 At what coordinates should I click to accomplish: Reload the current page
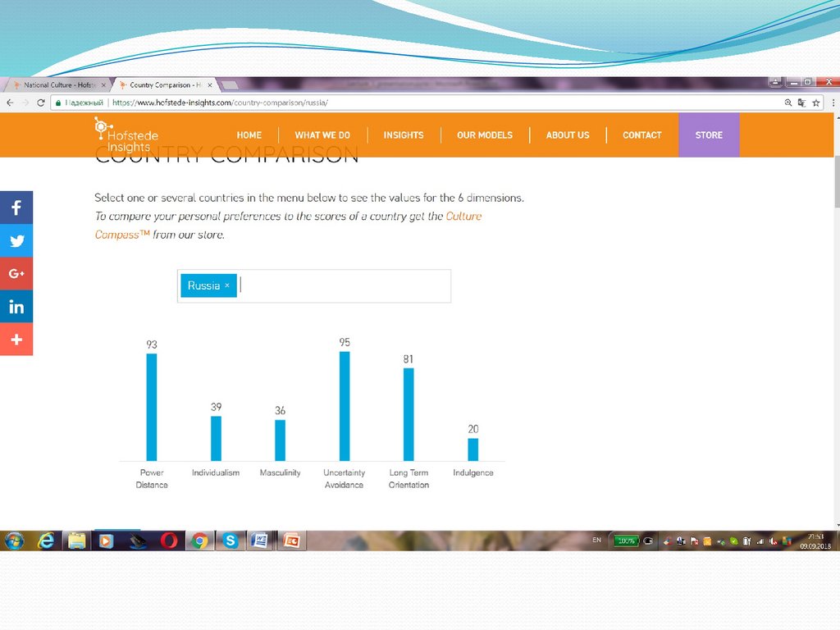click(41, 103)
